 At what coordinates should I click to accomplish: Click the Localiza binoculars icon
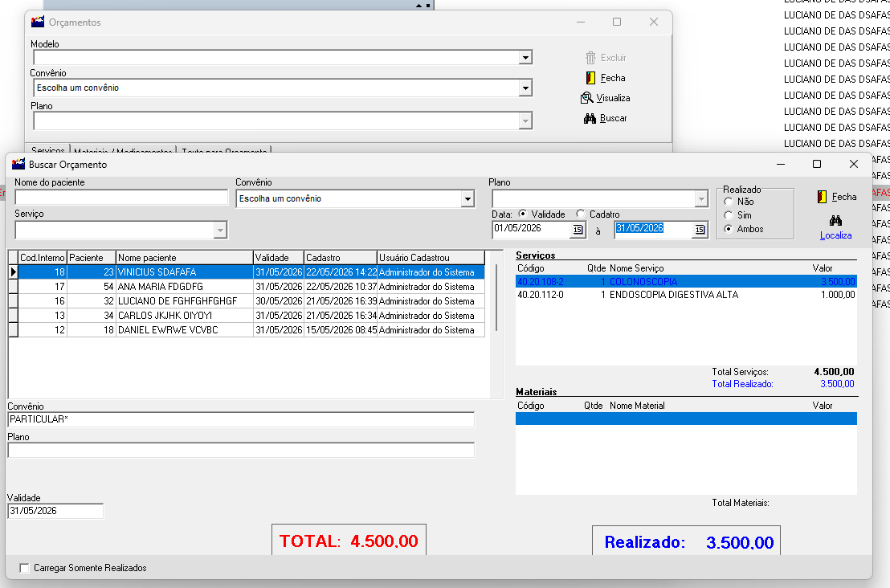point(835,220)
